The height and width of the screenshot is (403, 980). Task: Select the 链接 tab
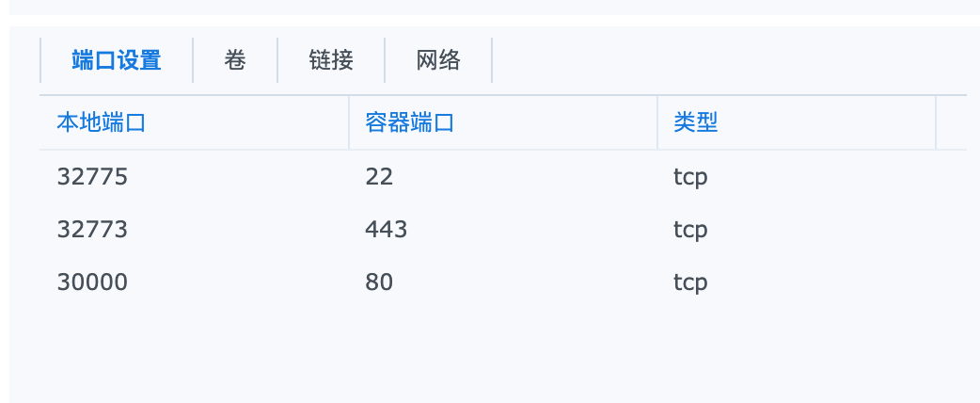pyautogui.click(x=331, y=61)
